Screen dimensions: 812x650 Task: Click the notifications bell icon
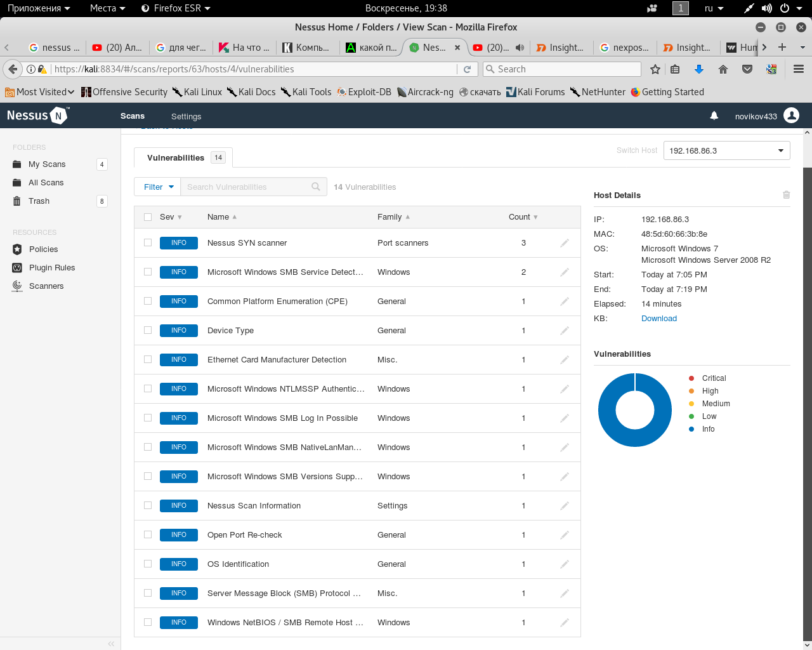coord(714,116)
